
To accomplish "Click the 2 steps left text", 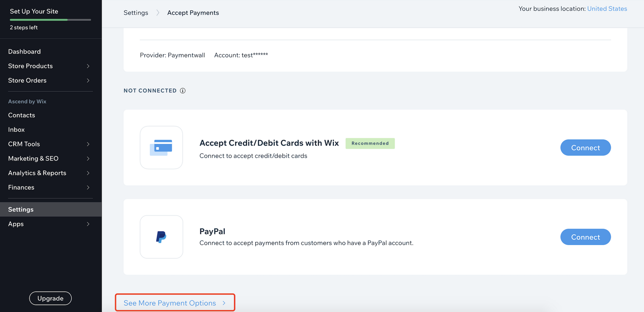I will [24, 28].
